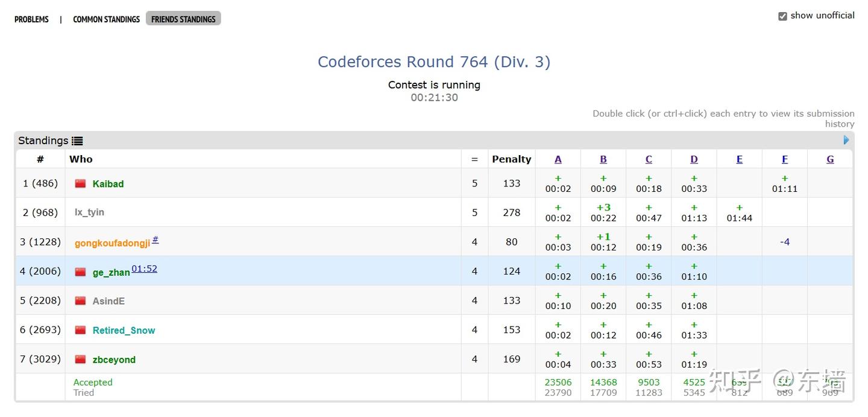Click the blue arrow at standings header right
The width and height of the screenshot is (868, 417).
point(846,140)
